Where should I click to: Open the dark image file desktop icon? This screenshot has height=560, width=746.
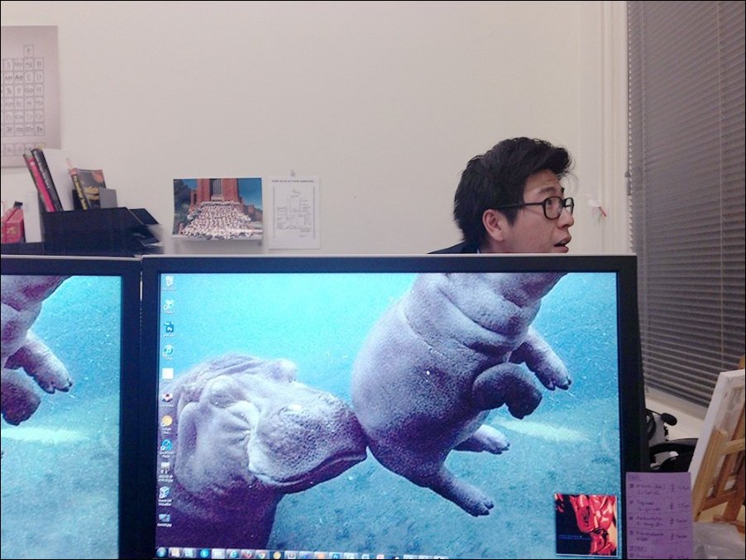[x=166, y=470]
